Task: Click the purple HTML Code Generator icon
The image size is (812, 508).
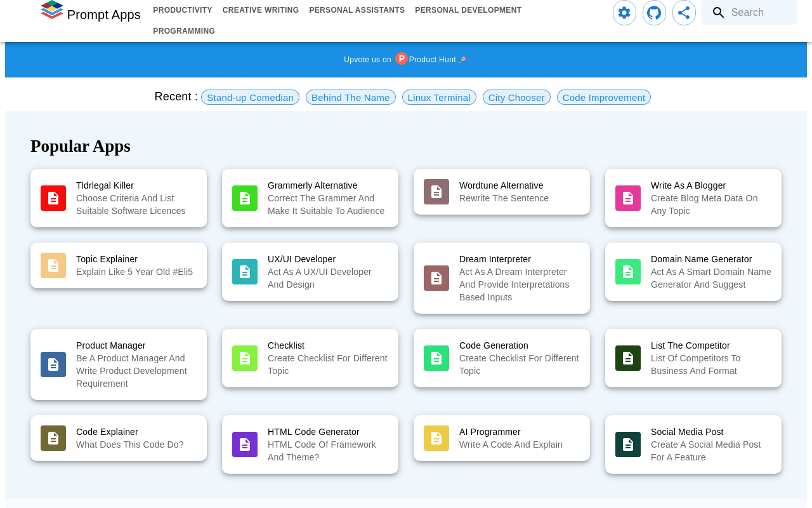Action: point(245,444)
